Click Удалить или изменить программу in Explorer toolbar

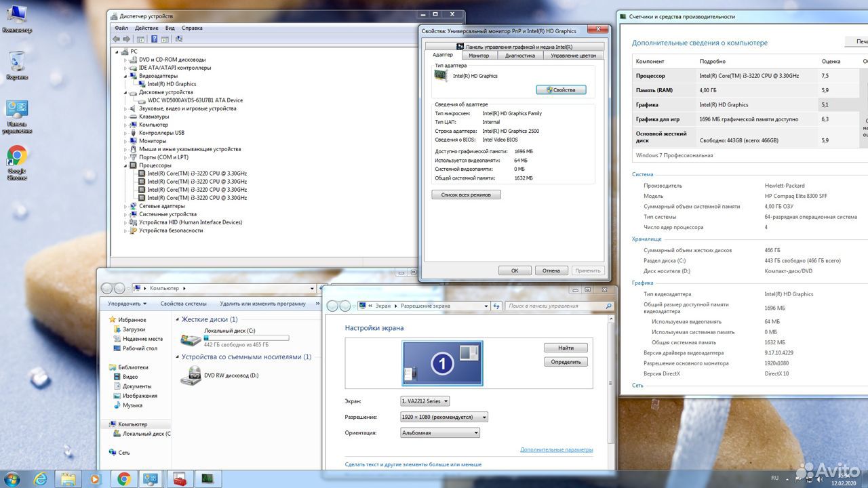[263, 304]
